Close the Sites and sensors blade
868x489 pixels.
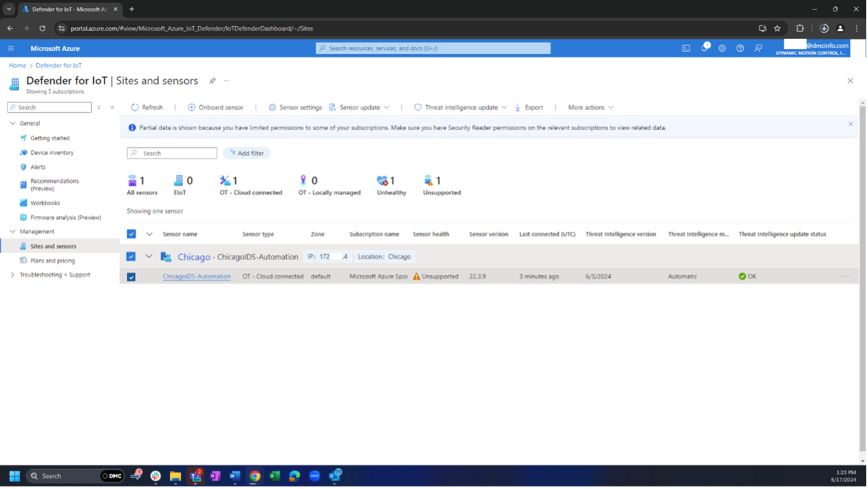(850, 81)
